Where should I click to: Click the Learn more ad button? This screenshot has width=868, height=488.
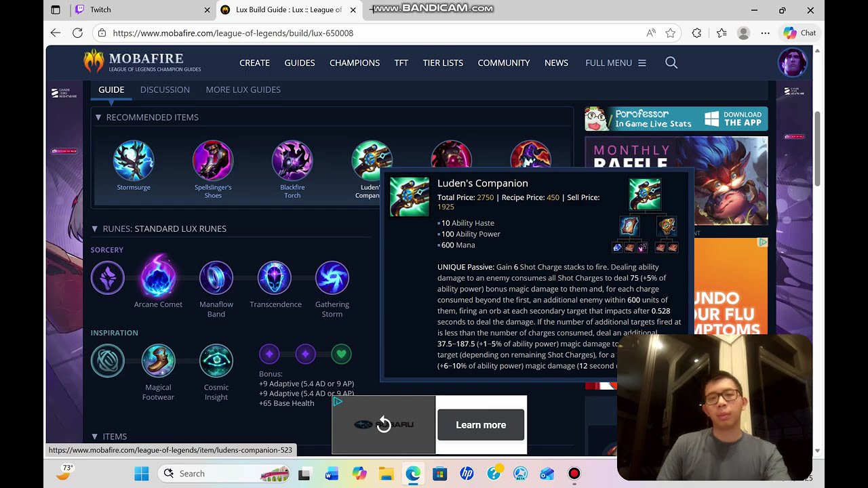pos(481,425)
